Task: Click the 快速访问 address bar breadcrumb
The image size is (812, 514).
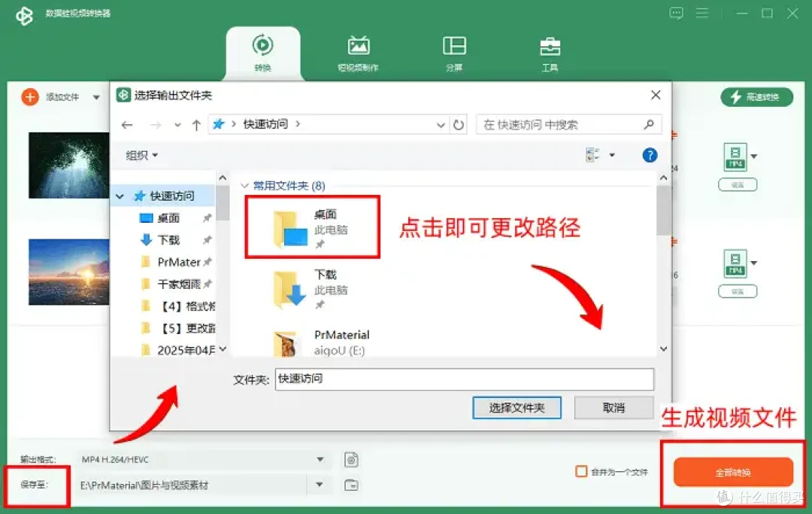Action: (x=265, y=124)
